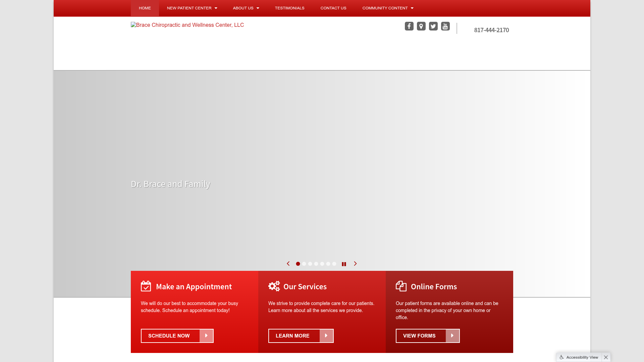The height and width of the screenshot is (362, 644).
Task: Click the calendar icon beside Make an Appointment
Action: tap(146, 286)
